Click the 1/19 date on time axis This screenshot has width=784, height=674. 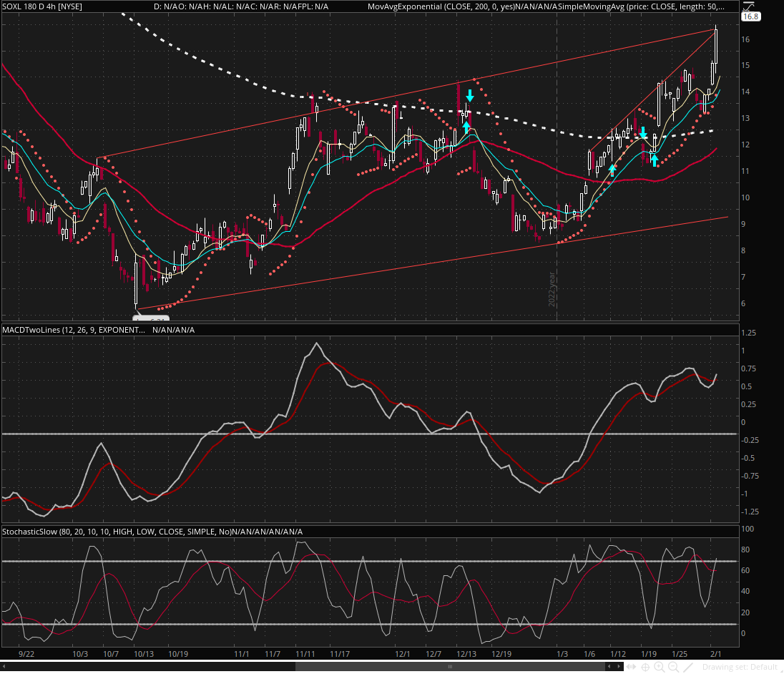point(649,654)
